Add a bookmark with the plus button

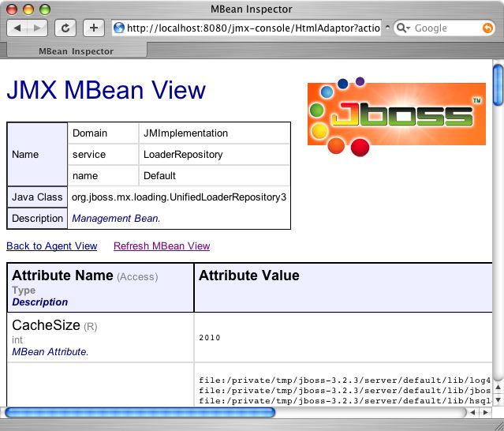tap(94, 28)
